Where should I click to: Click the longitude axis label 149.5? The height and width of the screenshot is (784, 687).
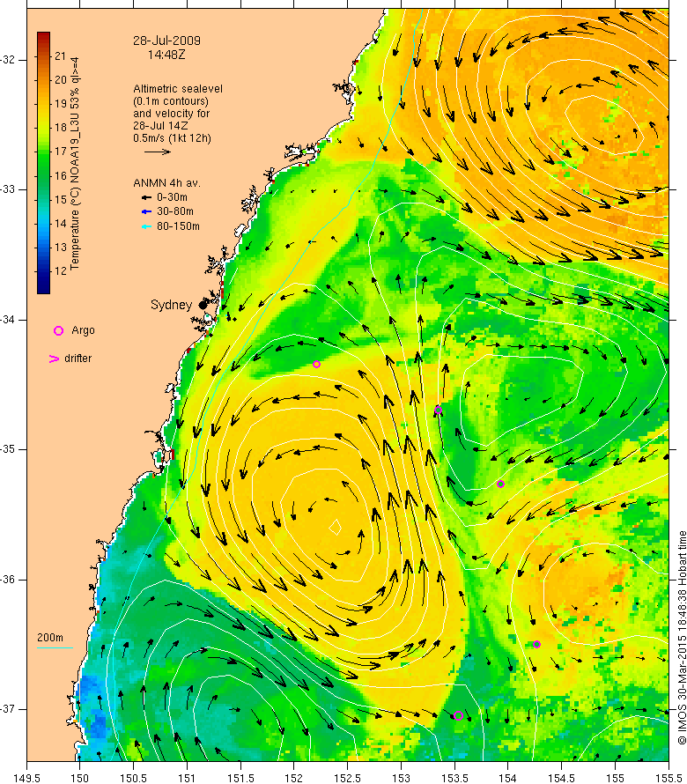(x=26, y=779)
